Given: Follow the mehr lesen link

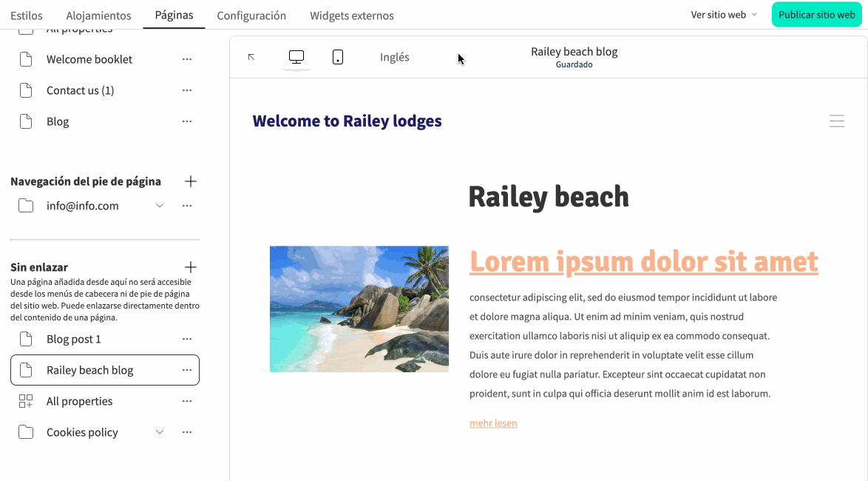Looking at the screenshot, I should point(493,423).
